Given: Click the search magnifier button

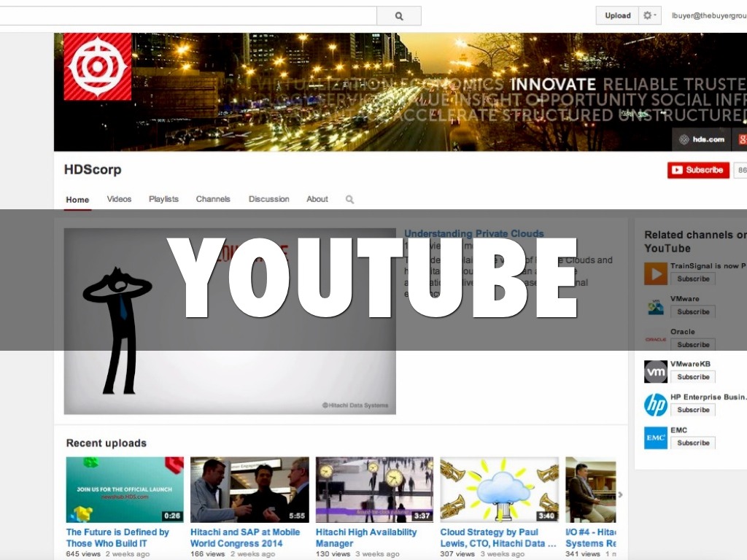Looking at the screenshot, I should point(398,15).
